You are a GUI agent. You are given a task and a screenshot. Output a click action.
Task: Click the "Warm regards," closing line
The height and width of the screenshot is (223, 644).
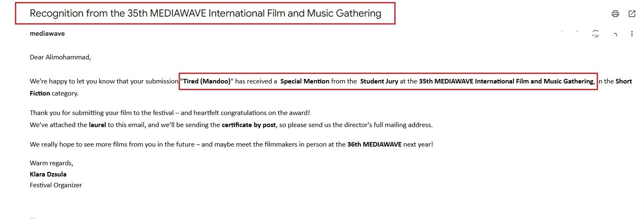coord(51,163)
